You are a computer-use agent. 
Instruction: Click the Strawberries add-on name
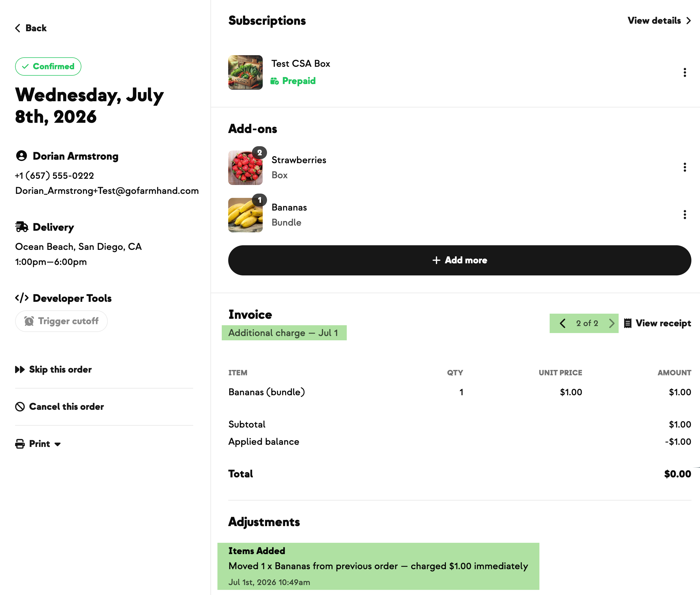[x=299, y=160]
